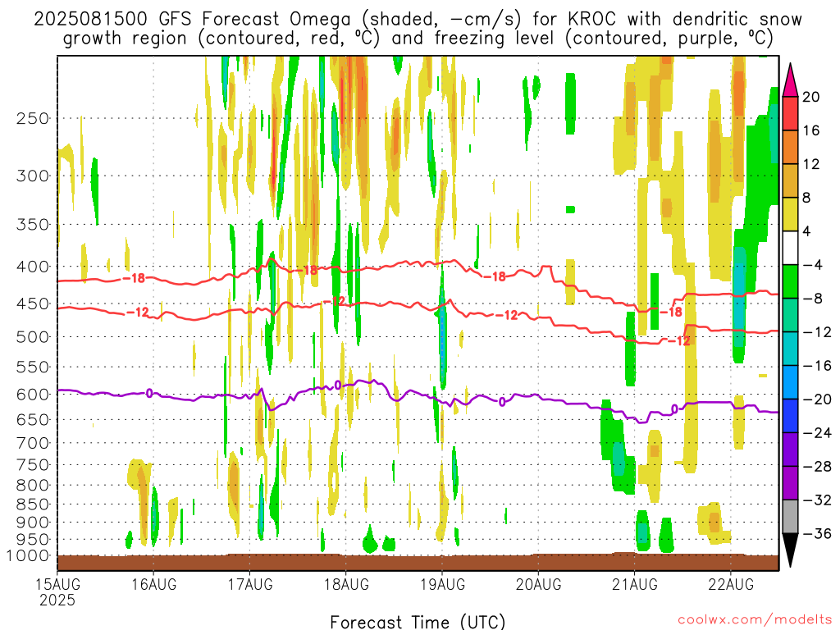Viewport: 840px width, 630px height.
Task: Click the -12 contour label near 21AUG
Action: point(678,340)
